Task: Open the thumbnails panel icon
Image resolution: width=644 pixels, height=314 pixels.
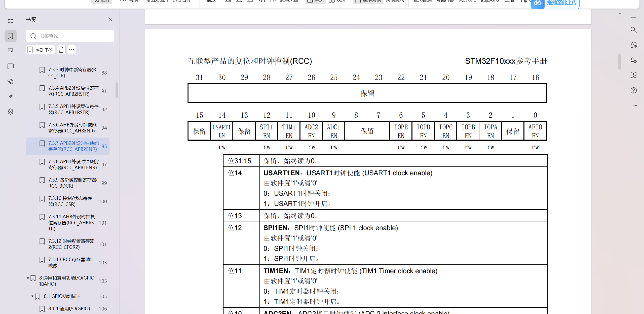Action: pos(11,51)
